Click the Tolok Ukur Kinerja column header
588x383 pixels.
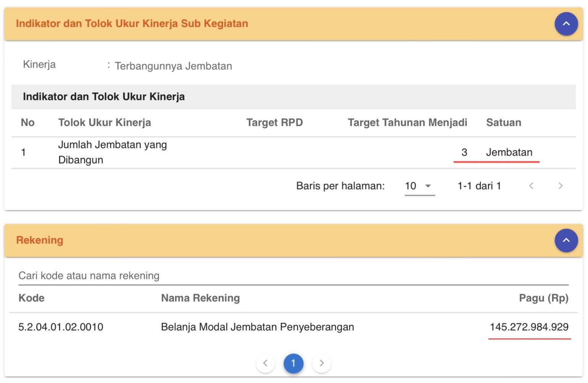click(x=105, y=122)
